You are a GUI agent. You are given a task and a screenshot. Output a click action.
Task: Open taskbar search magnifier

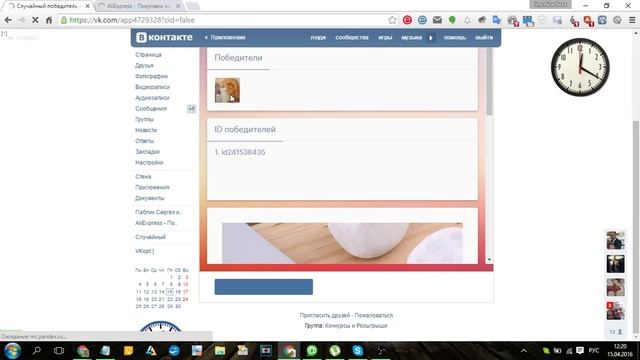click(x=36, y=350)
